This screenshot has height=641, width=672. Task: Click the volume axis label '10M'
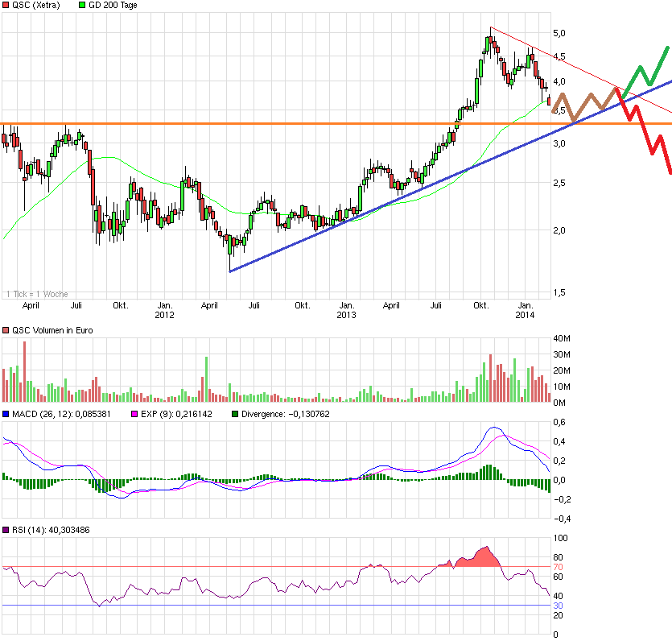click(x=562, y=387)
